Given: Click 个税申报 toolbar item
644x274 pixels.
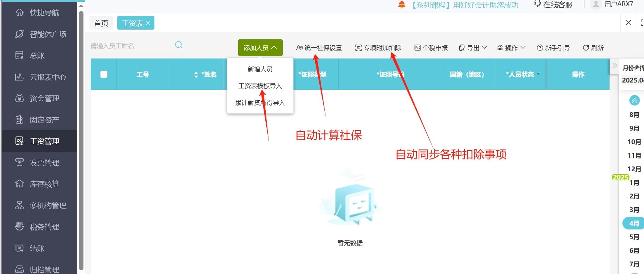Looking at the screenshot, I should [431, 48].
